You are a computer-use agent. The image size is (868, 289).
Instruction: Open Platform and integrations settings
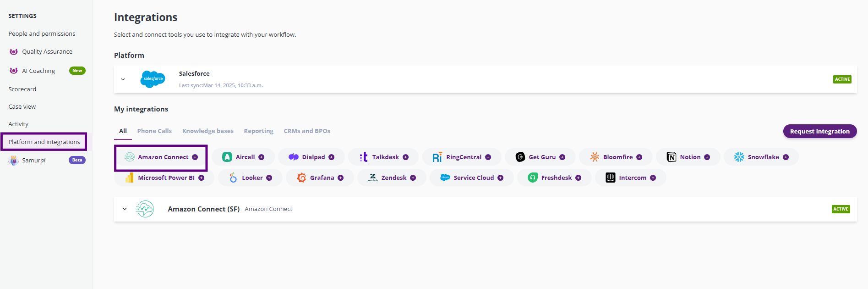44,142
